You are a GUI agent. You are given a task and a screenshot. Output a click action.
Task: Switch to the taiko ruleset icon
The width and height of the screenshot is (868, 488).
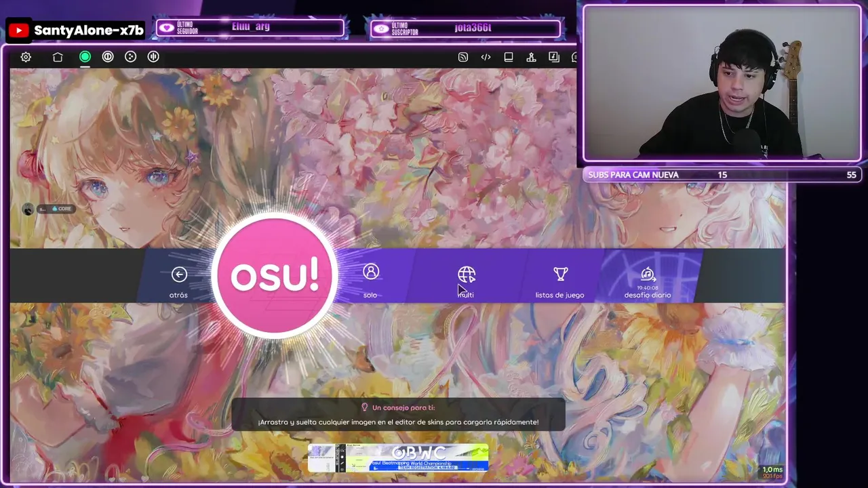108,57
